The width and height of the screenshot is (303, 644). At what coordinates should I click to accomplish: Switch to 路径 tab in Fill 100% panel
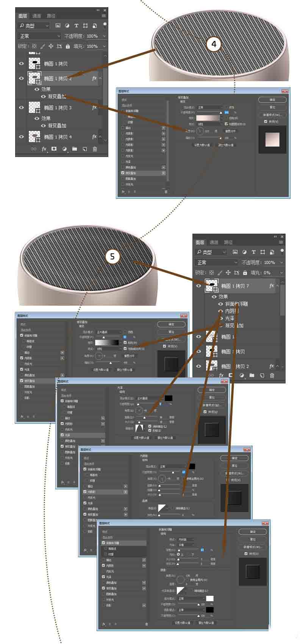[51, 16]
